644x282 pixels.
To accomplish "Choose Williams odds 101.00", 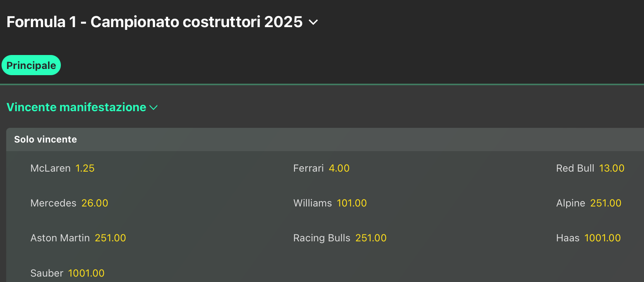I will pyautogui.click(x=351, y=203).
